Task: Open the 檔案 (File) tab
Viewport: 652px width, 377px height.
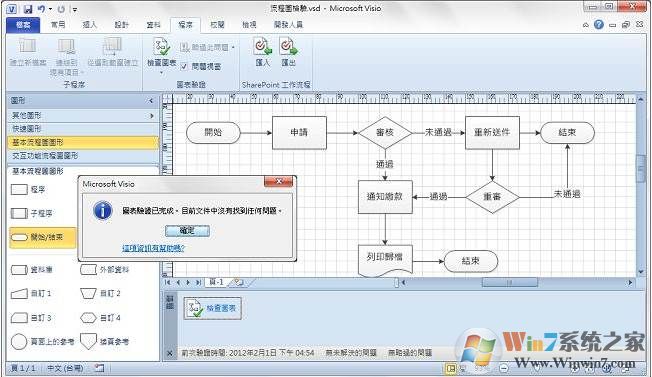Action: 23,25
